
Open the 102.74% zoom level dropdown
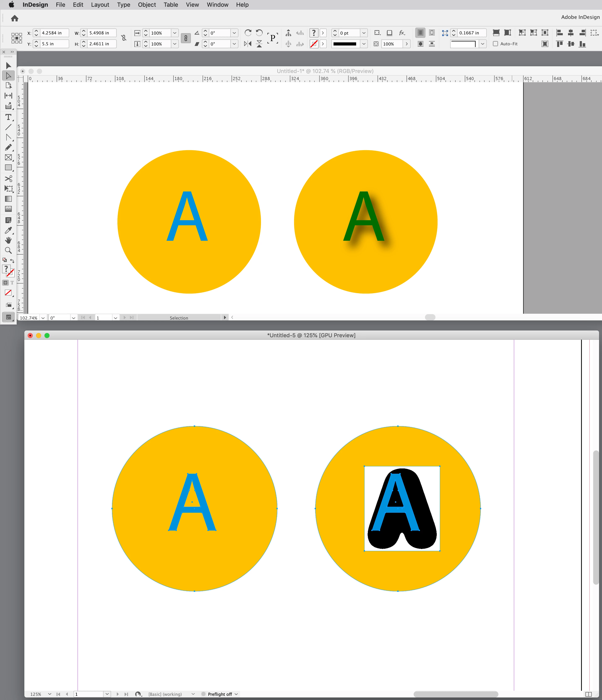[x=43, y=317]
